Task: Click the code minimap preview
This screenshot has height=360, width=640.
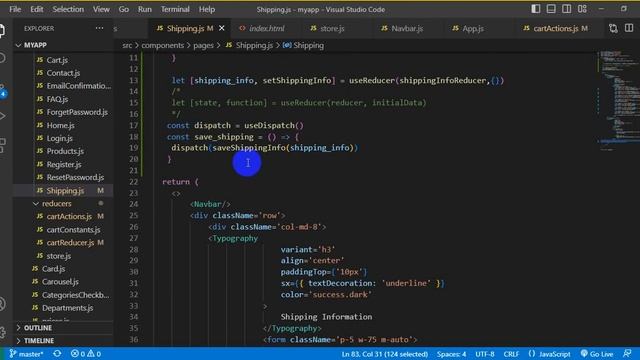Action: point(616,100)
